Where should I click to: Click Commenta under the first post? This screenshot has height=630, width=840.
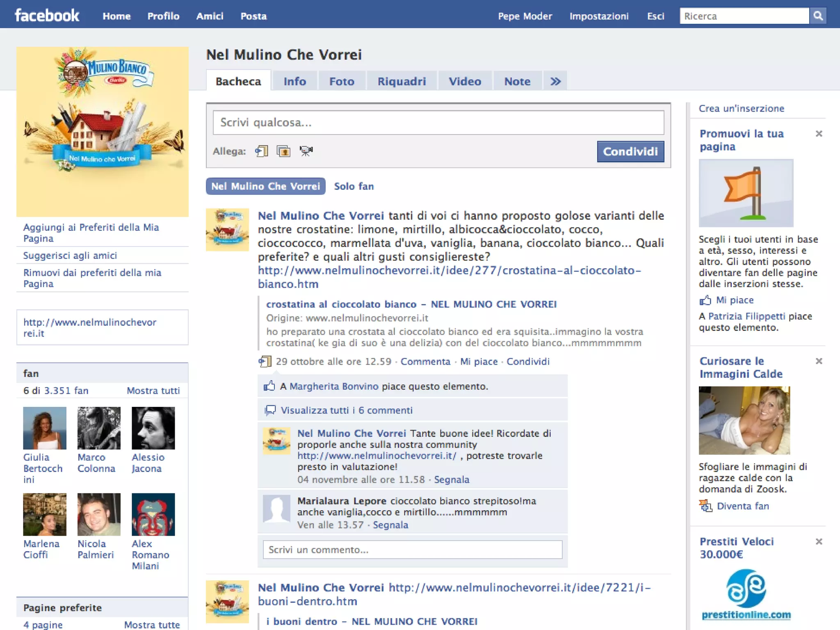point(425,361)
